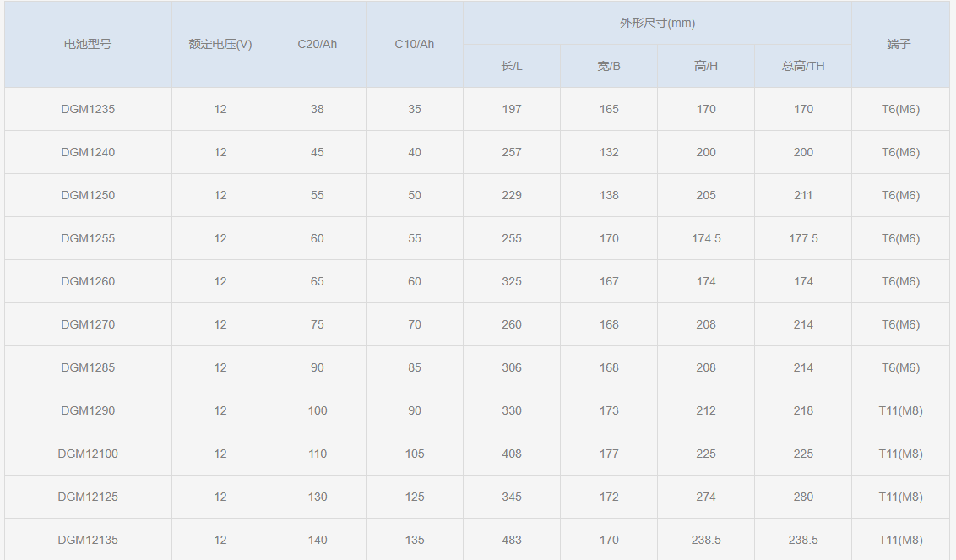Click the DGM1250 battery model

click(x=88, y=195)
